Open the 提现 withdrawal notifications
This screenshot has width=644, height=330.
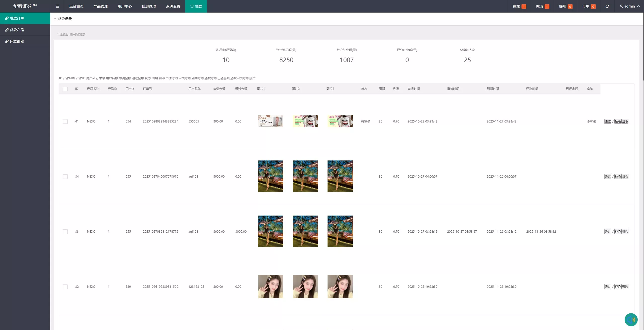566,6
